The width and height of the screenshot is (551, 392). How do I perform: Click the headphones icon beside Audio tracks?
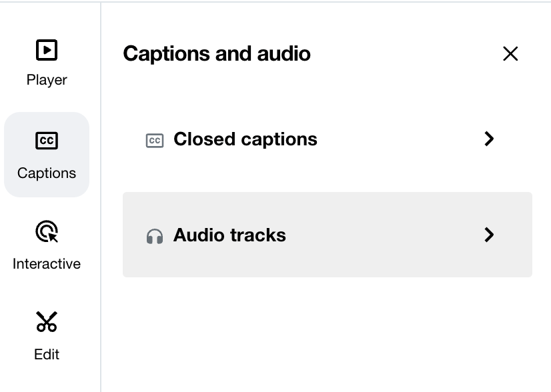(154, 235)
